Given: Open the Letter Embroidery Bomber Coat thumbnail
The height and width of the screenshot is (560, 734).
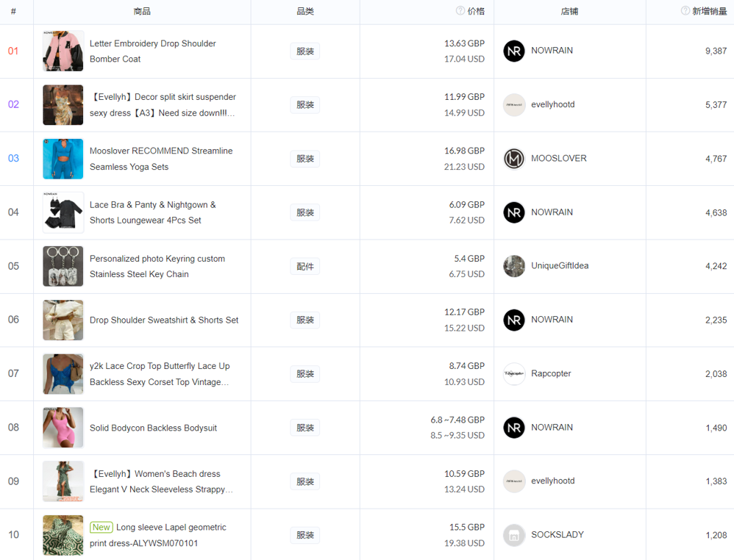Looking at the screenshot, I should click(x=63, y=51).
